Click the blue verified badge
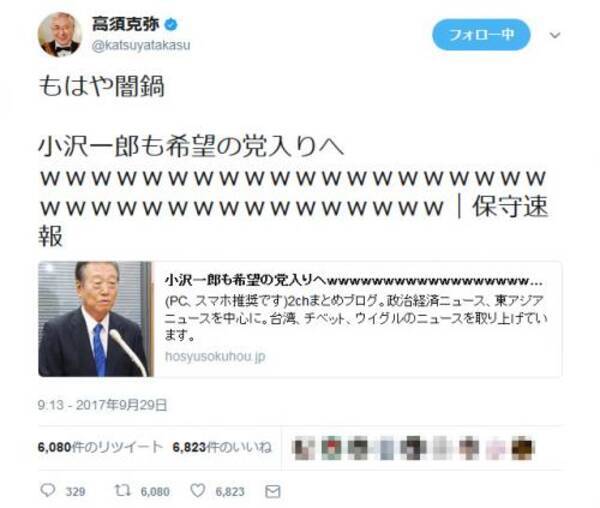 [171, 25]
